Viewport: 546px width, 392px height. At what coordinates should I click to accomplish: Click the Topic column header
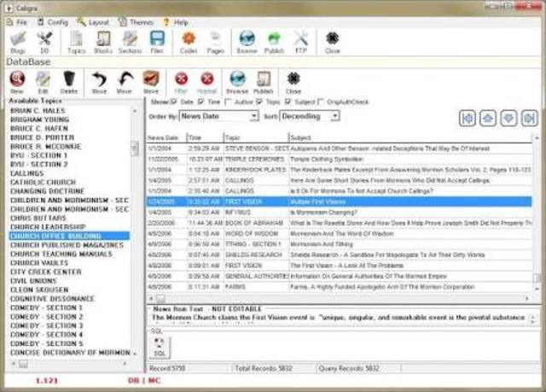coord(256,138)
